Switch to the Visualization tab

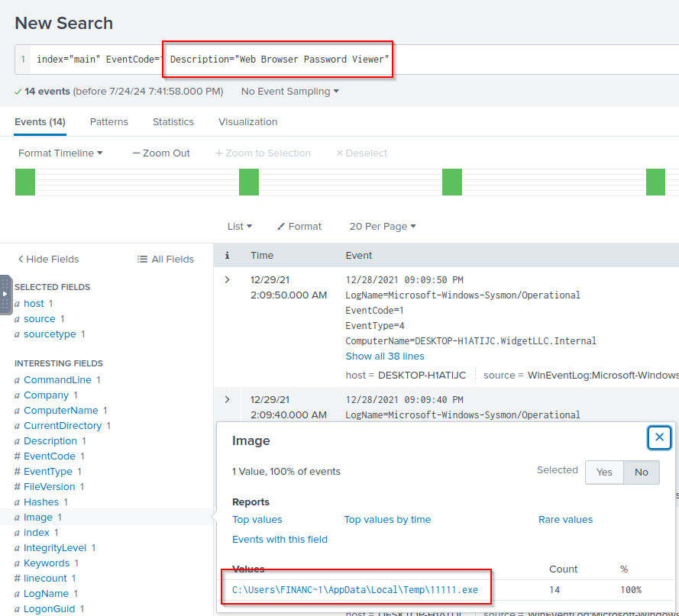click(x=247, y=121)
